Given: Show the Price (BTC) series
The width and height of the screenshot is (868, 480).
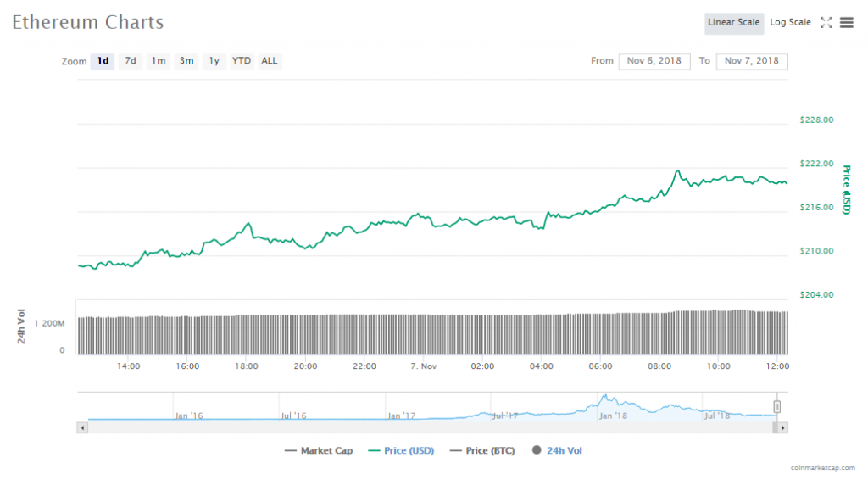Looking at the screenshot, I should [481, 450].
